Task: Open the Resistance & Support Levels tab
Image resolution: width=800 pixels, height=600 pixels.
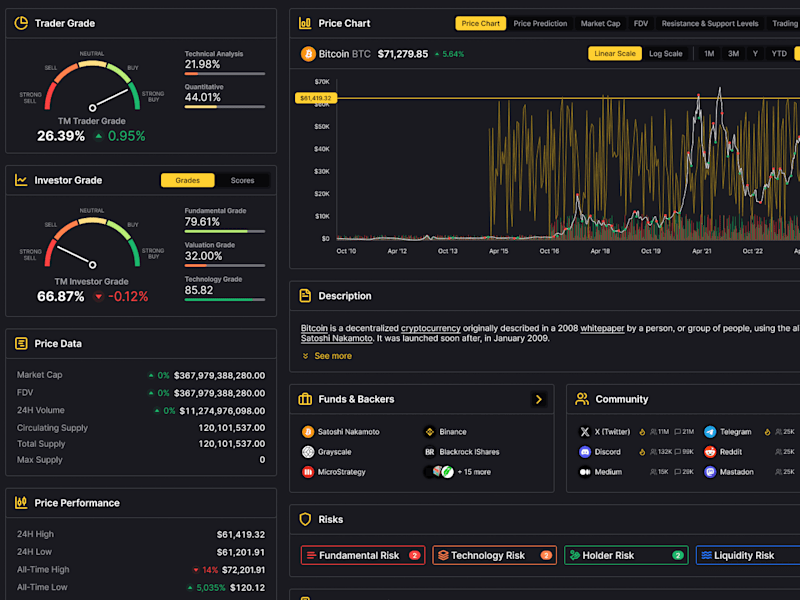Action: pyautogui.click(x=710, y=23)
